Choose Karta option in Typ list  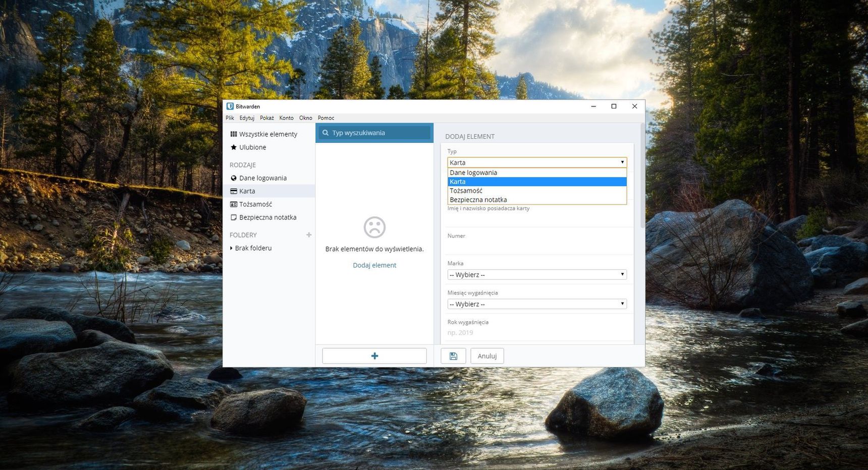[537, 182]
